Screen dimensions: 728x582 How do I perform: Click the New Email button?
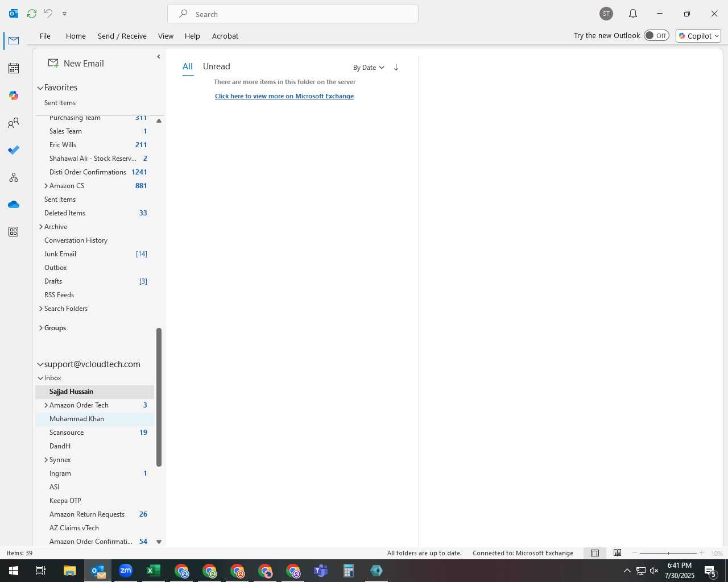[x=76, y=64]
